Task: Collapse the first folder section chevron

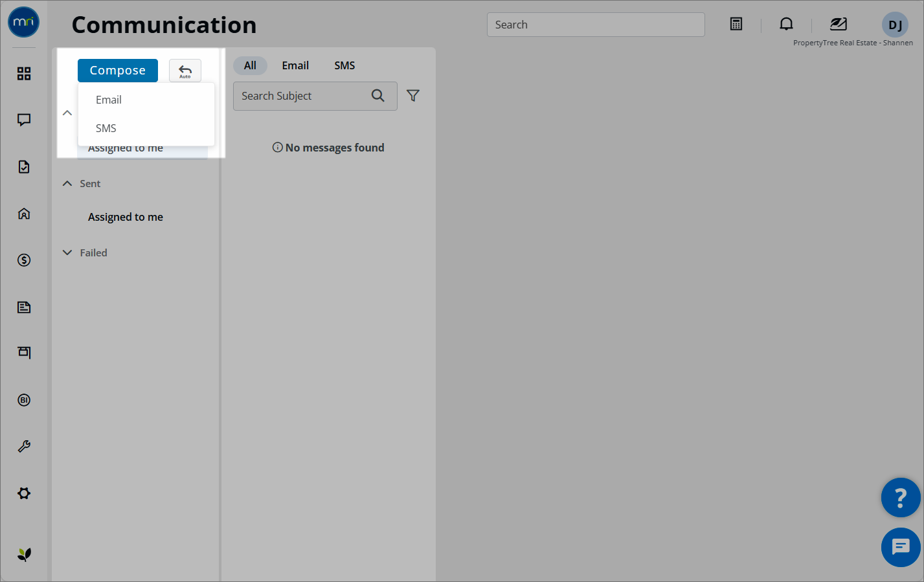Action: point(67,113)
